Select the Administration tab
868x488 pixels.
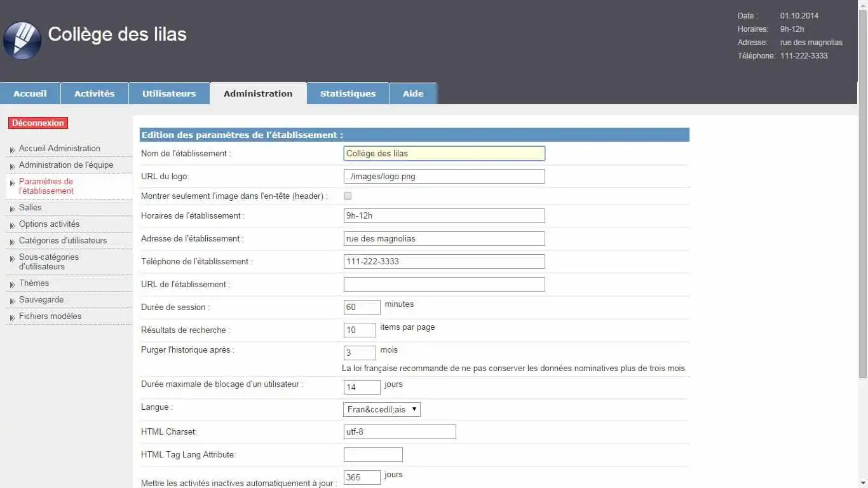(258, 93)
